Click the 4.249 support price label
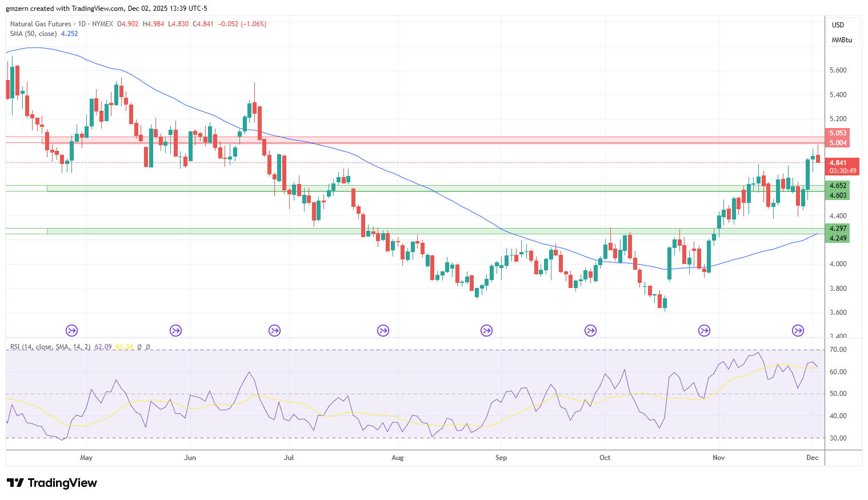The height and width of the screenshot is (500, 868). coord(838,238)
